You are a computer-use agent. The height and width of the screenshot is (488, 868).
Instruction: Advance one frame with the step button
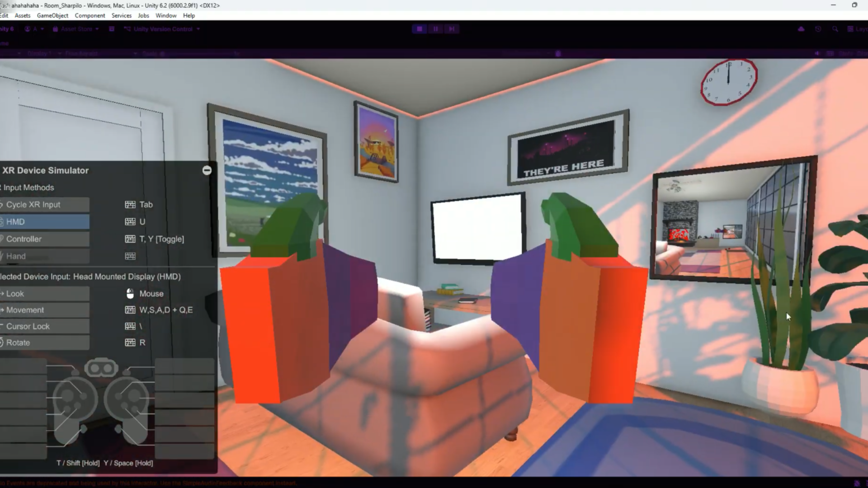click(x=451, y=29)
